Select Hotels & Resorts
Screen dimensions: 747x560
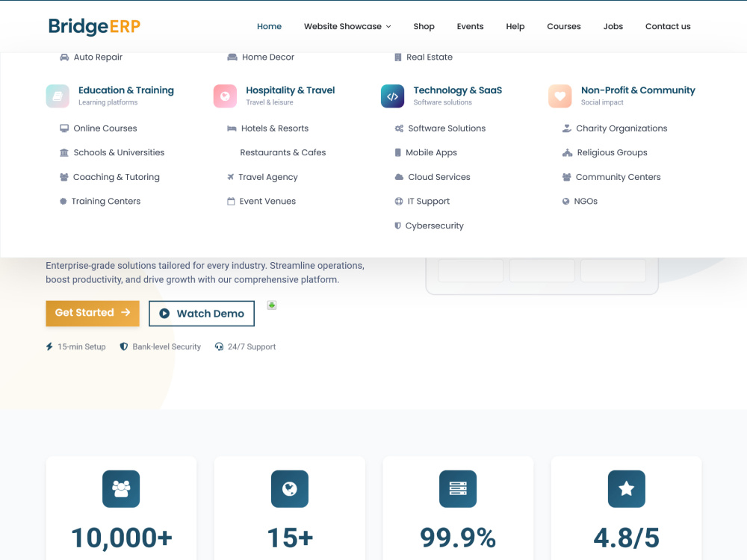coord(274,128)
